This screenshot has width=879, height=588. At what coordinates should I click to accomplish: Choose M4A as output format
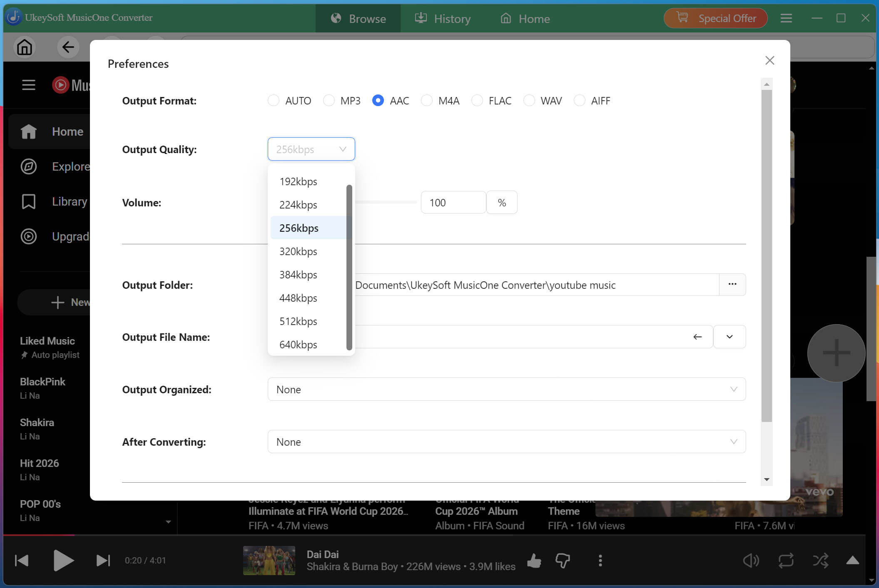point(427,101)
